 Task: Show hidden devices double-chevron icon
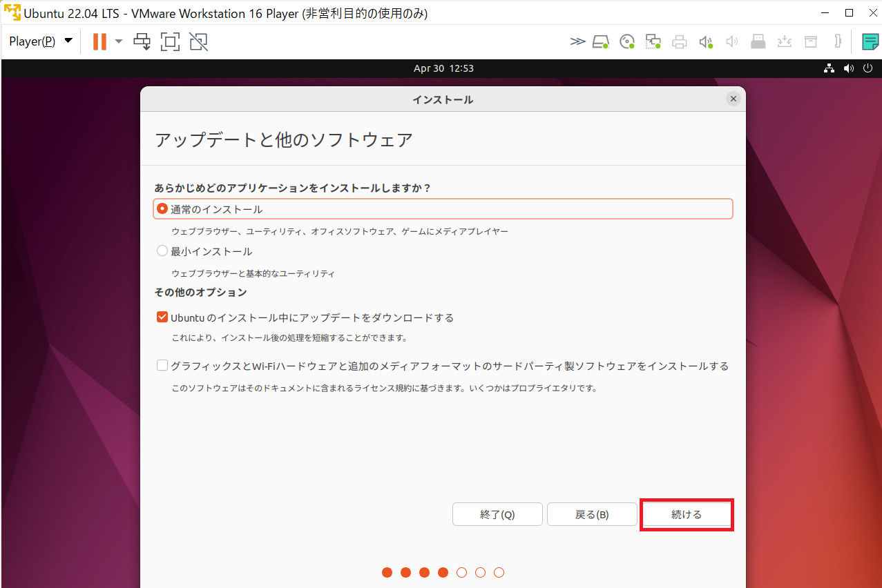pos(577,41)
